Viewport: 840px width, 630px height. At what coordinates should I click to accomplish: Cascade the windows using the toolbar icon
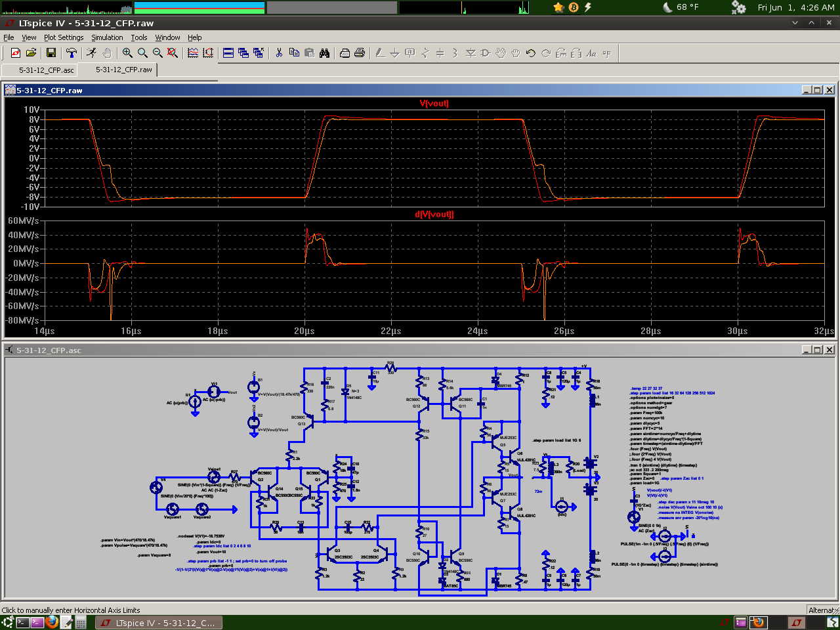pyautogui.click(x=243, y=53)
